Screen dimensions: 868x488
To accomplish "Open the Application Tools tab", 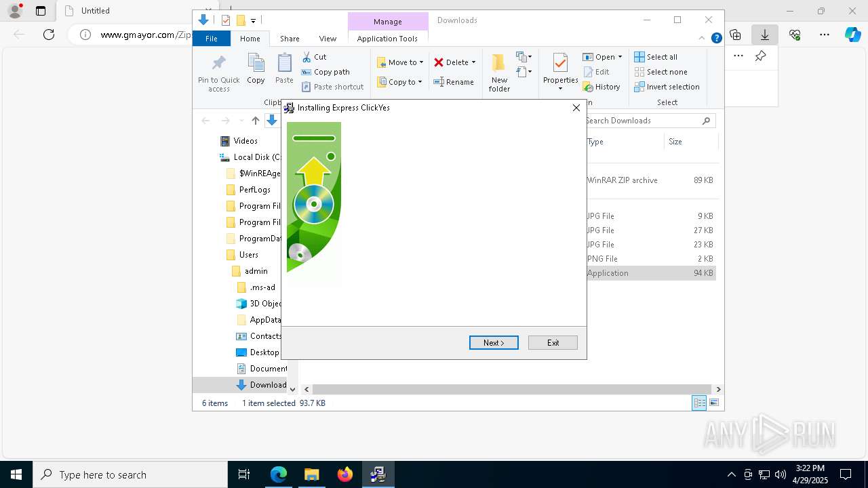I will point(387,39).
